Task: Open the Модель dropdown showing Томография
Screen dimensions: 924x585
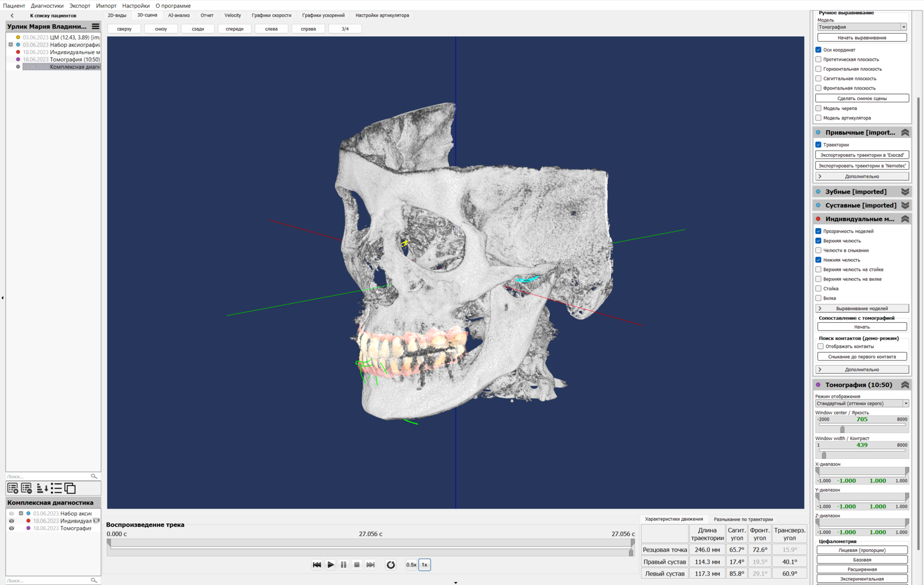Action: (x=862, y=27)
